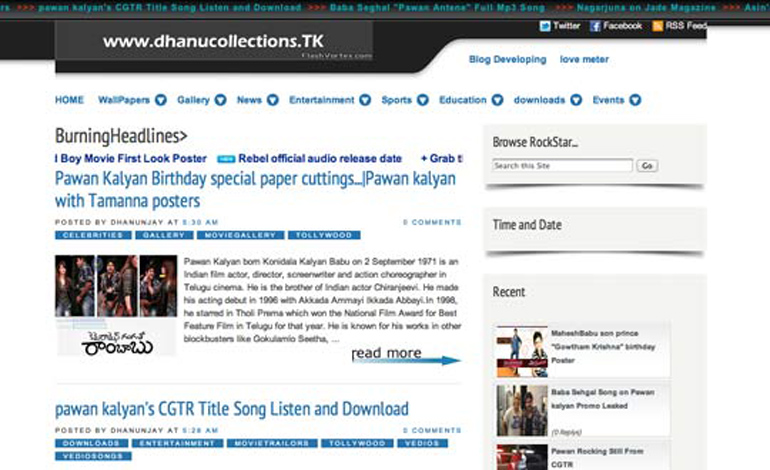Go to the HOME menu item
Viewport: 770px width, 470px height.
(69, 100)
